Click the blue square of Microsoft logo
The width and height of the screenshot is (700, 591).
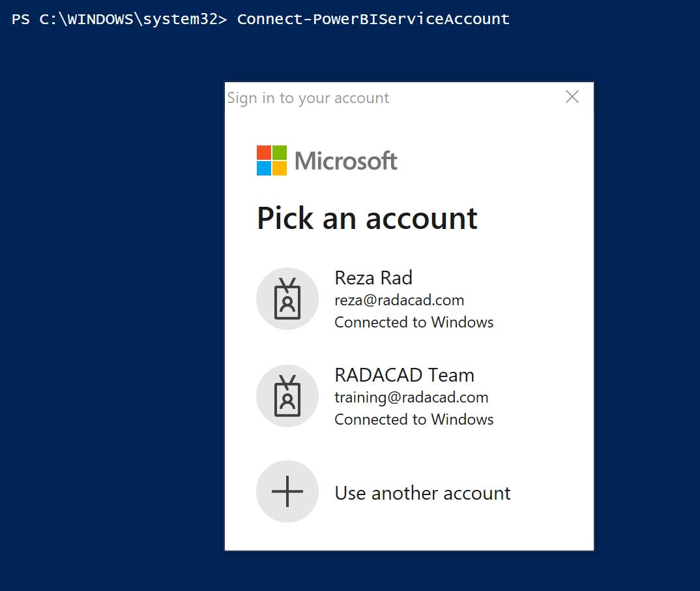click(263, 168)
